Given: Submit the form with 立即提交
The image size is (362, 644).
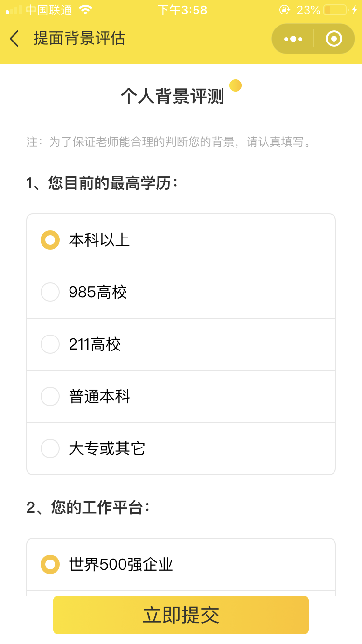Looking at the screenshot, I should click(x=181, y=615).
